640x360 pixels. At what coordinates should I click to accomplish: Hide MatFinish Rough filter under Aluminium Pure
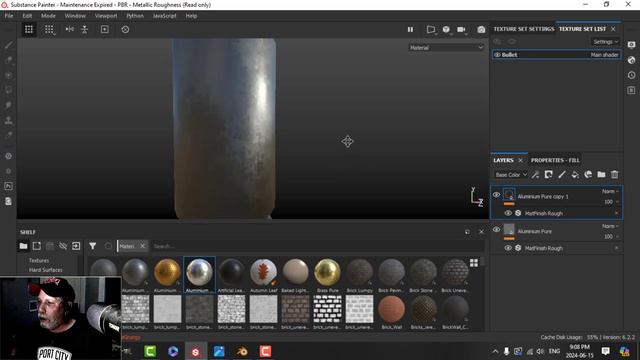pos(508,248)
